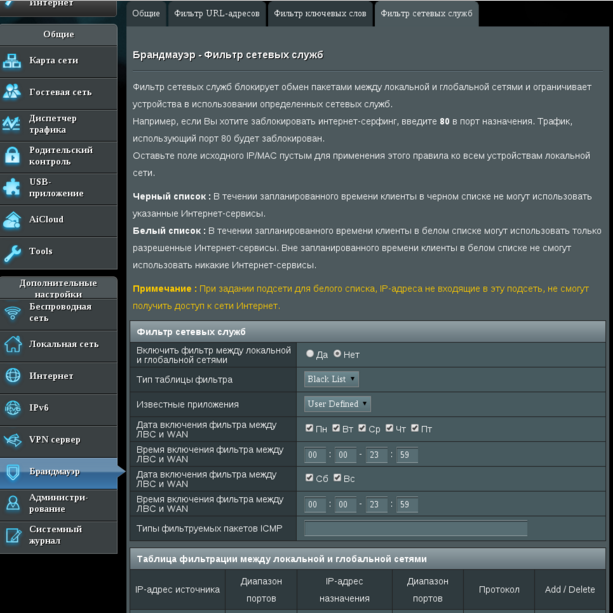Click the Network Map globe icon
Image resolution: width=613 pixels, height=613 pixels.
(x=13, y=61)
